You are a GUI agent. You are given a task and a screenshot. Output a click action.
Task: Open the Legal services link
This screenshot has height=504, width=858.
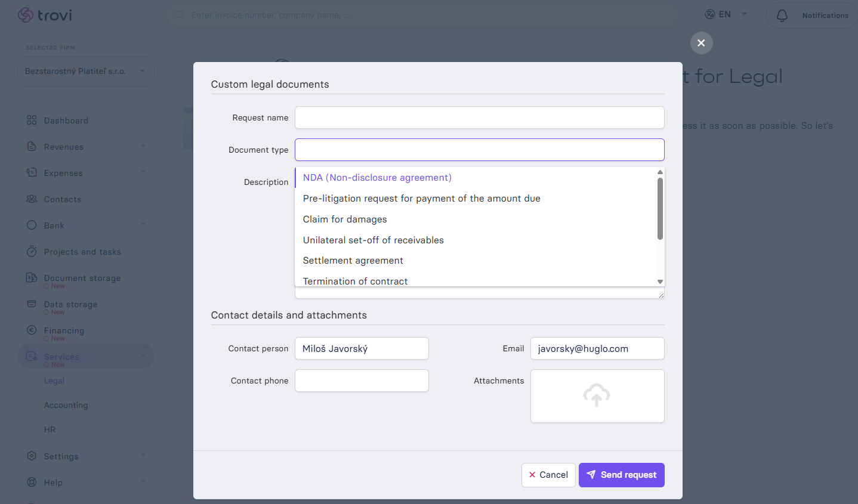(x=54, y=381)
